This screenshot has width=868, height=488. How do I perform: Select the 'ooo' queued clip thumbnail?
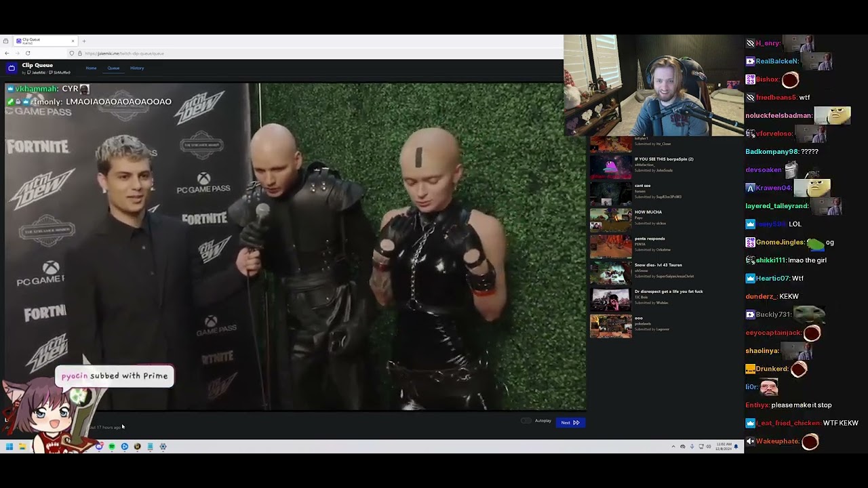[x=610, y=325]
